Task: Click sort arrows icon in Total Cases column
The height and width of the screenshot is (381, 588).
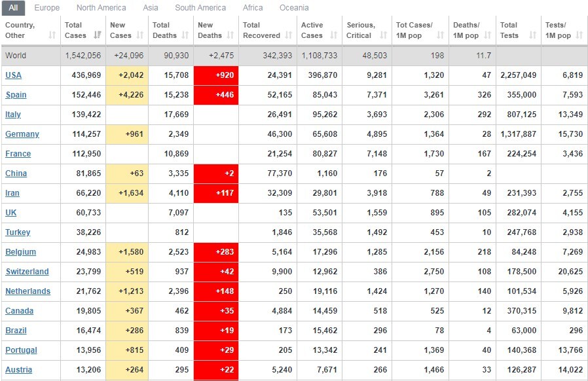Action: click(98, 35)
